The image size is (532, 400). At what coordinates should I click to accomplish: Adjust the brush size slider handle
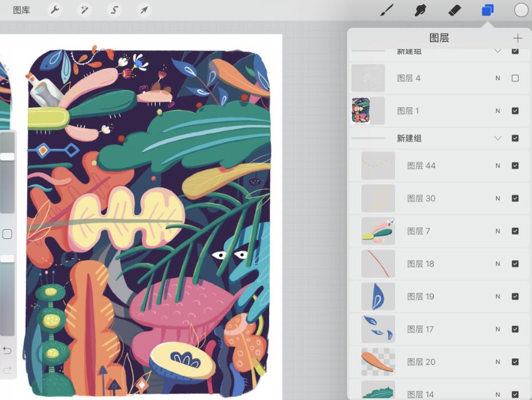[x=7, y=156]
